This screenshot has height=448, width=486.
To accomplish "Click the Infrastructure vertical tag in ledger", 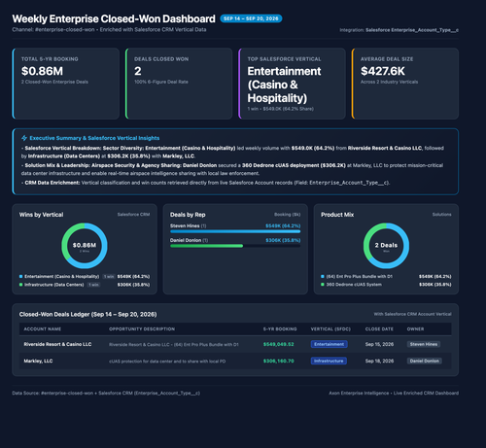I will [329, 361].
